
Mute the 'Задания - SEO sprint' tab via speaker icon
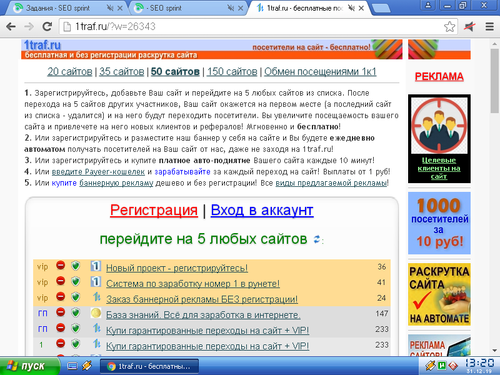pos(110,8)
